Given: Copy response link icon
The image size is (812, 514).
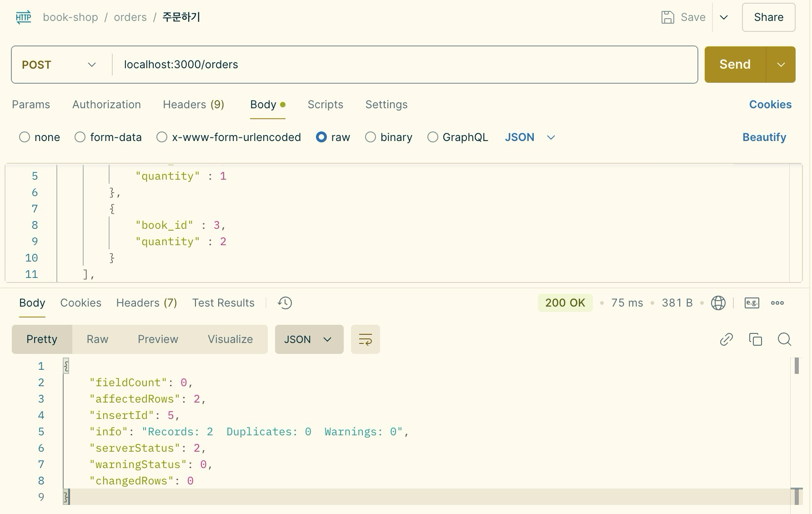Looking at the screenshot, I should pos(727,339).
